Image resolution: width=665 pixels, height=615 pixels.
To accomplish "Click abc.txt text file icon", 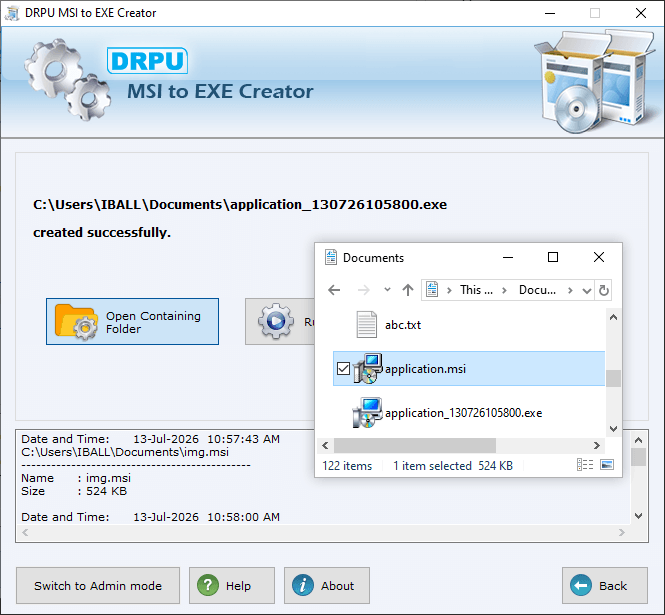I will (x=366, y=324).
